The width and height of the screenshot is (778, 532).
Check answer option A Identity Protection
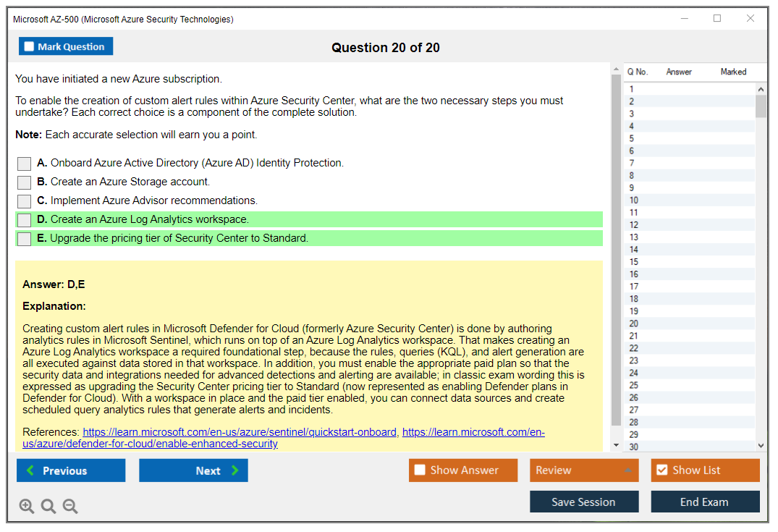[x=25, y=164]
